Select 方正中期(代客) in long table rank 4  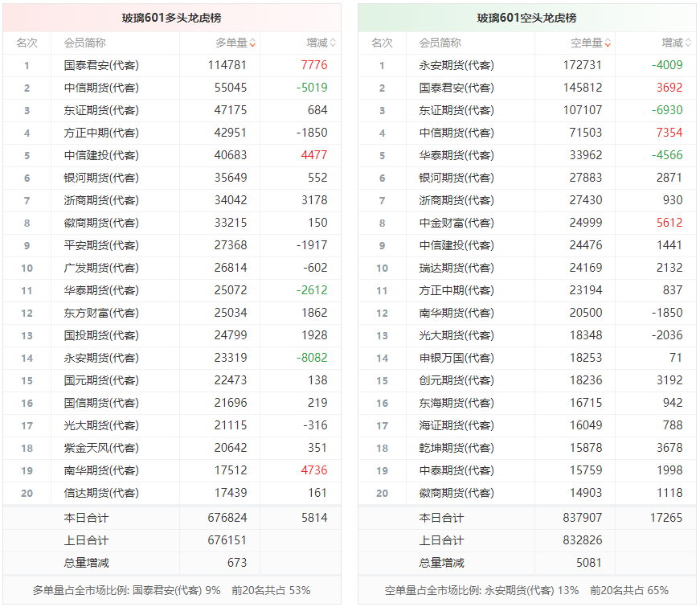[101, 133]
